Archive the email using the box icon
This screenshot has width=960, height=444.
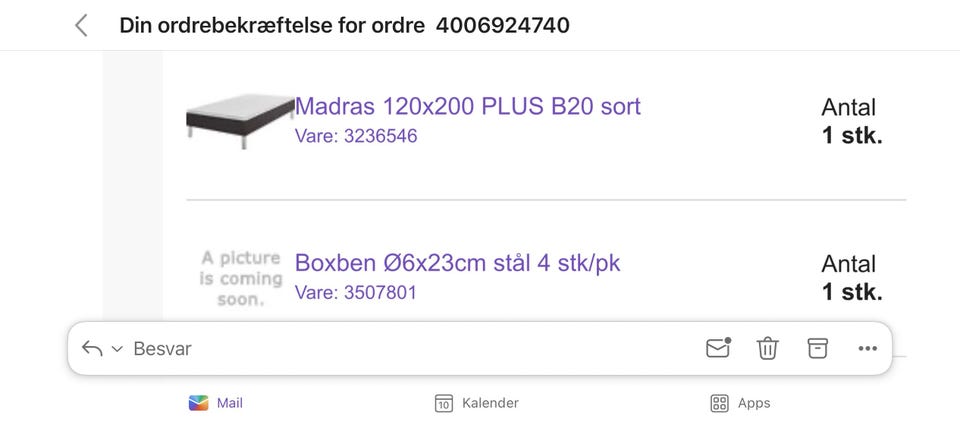(x=817, y=348)
